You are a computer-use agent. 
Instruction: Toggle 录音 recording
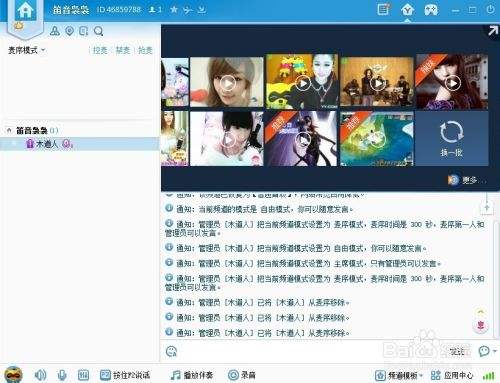click(x=242, y=375)
